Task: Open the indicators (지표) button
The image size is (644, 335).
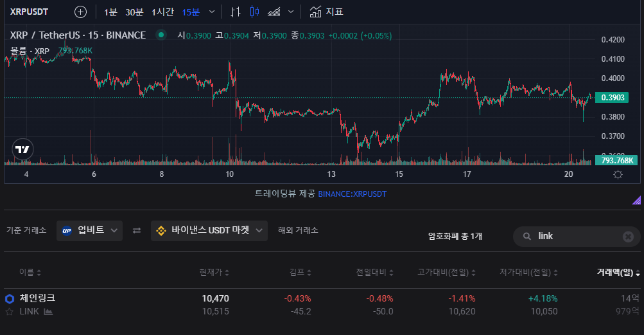Action: [x=326, y=12]
